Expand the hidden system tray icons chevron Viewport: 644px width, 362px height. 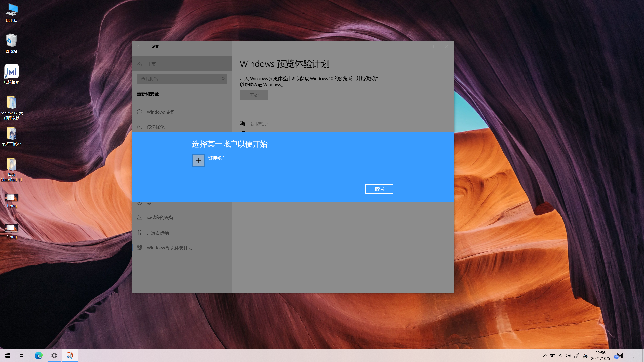coord(545,356)
